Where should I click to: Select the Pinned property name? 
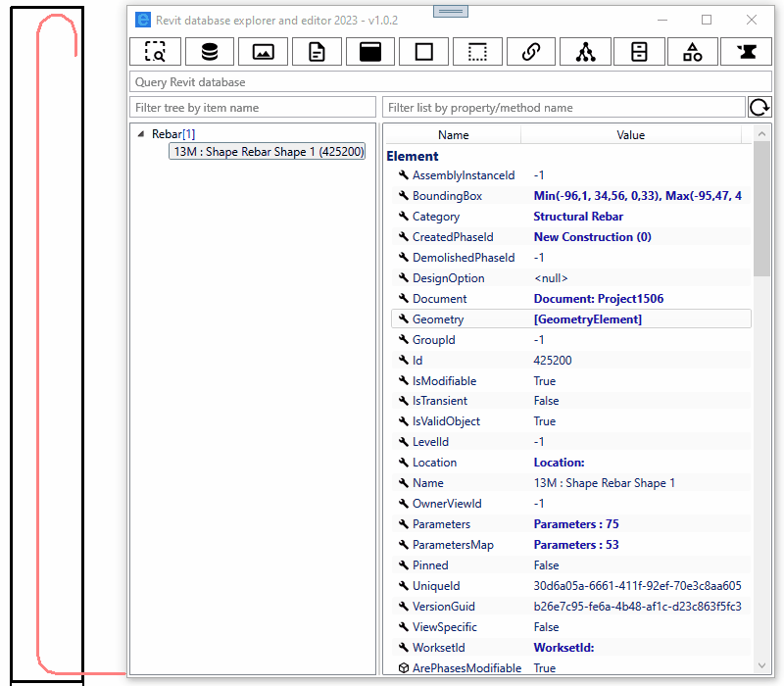click(430, 565)
